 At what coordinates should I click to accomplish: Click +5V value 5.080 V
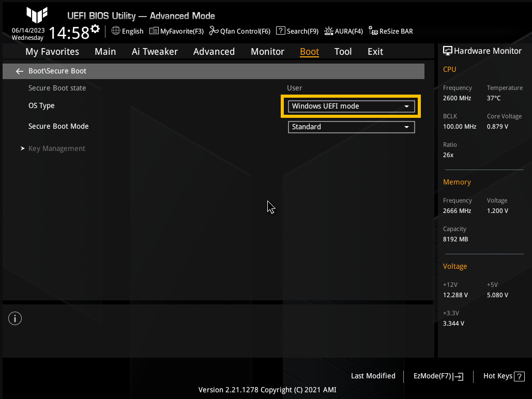click(x=497, y=295)
